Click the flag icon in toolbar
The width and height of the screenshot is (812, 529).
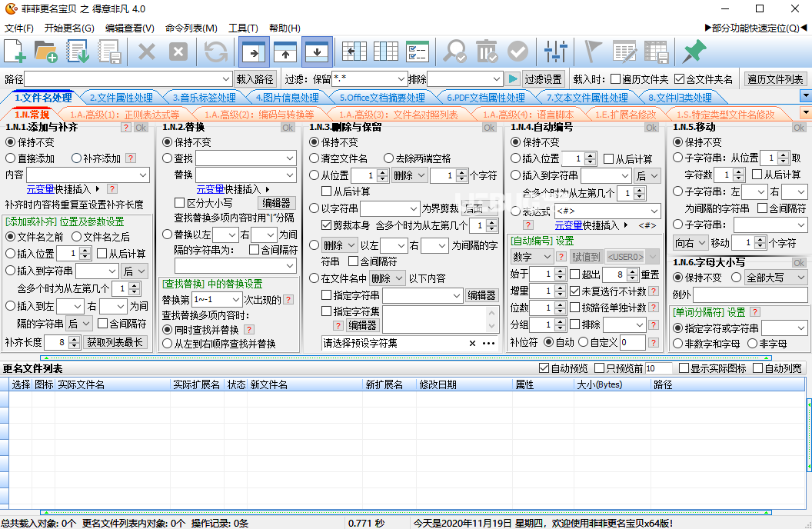pos(593,52)
